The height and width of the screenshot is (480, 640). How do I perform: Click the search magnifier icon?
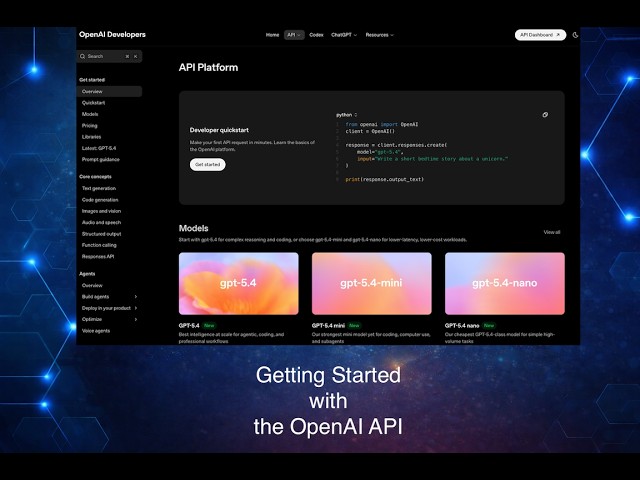click(x=82, y=56)
